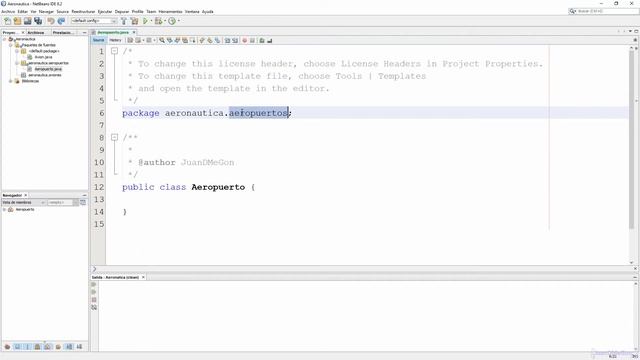This screenshot has height=360, width=640.
Task: Close the Salida output tab
Action: pos(143,277)
